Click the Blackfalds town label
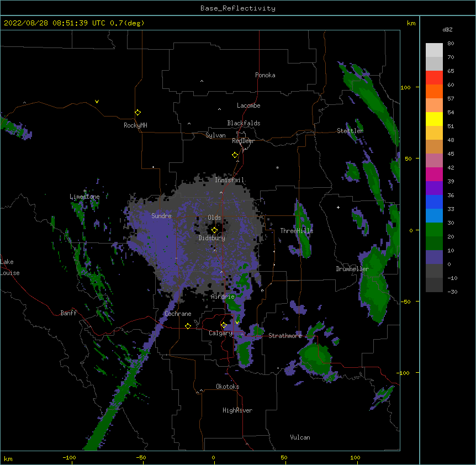This screenshot has height=465, width=476. click(244, 123)
